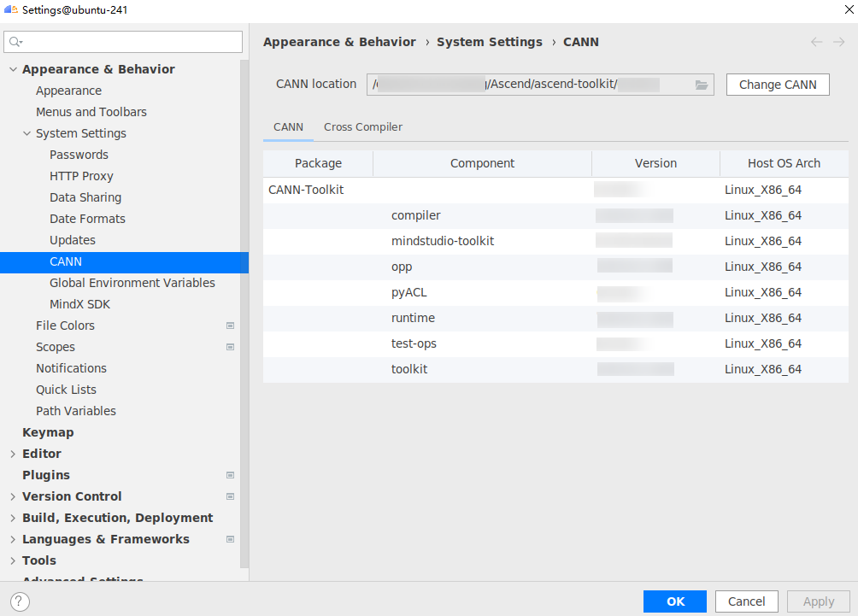Select the toolkit component row
This screenshot has width=858, height=616.
point(555,370)
